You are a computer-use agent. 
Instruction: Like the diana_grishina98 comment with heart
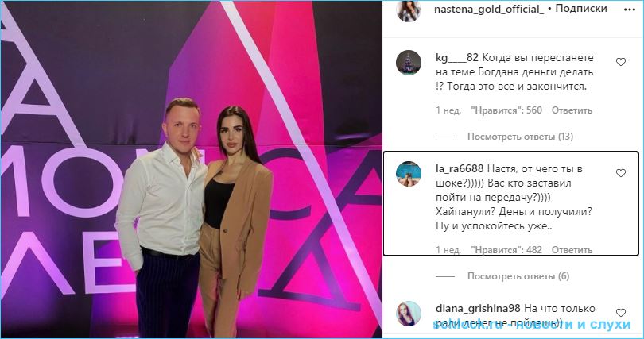pyautogui.click(x=621, y=313)
